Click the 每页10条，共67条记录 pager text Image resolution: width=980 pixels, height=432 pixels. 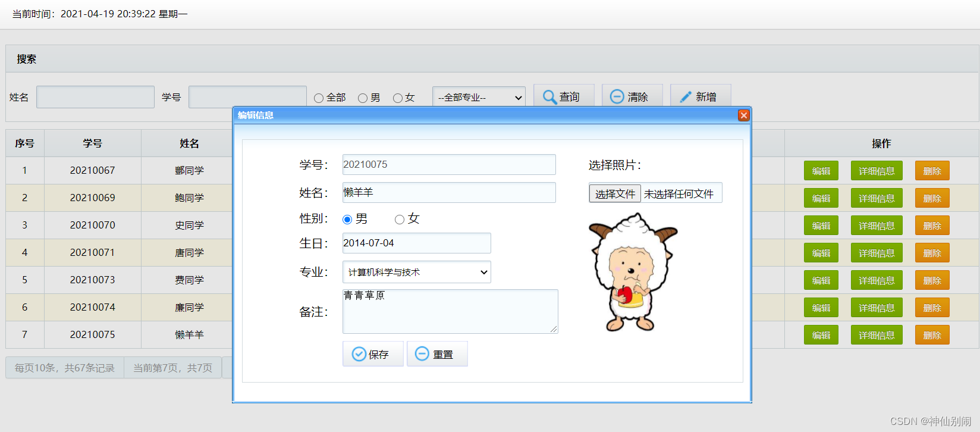(65, 368)
